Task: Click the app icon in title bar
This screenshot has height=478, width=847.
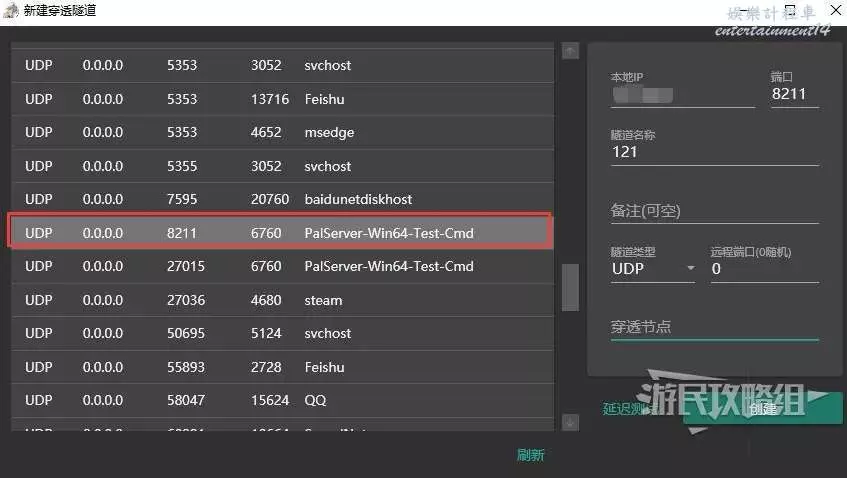Action: 11,11
